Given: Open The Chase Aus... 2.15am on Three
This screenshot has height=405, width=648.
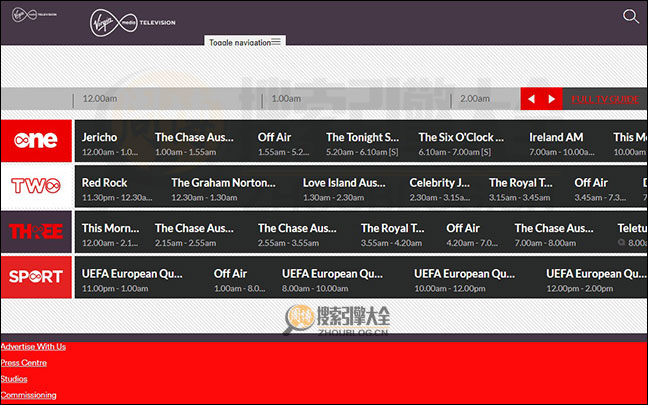Looking at the screenshot, I should pyautogui.click(x=194, y=234).
